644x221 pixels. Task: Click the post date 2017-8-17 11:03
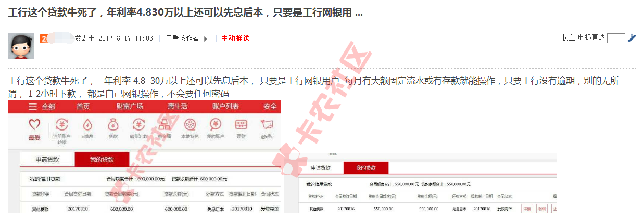point(125,38)
